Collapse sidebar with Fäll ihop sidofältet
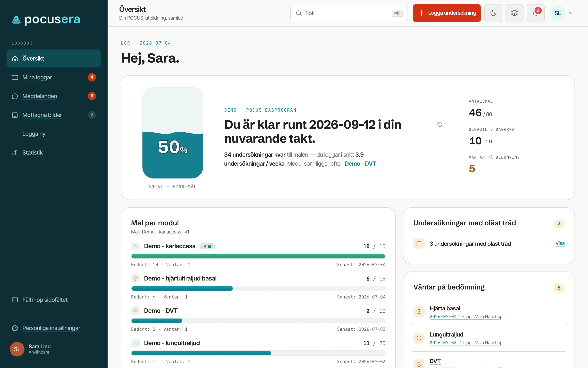588x368 pixels. (x=54, y=300)
